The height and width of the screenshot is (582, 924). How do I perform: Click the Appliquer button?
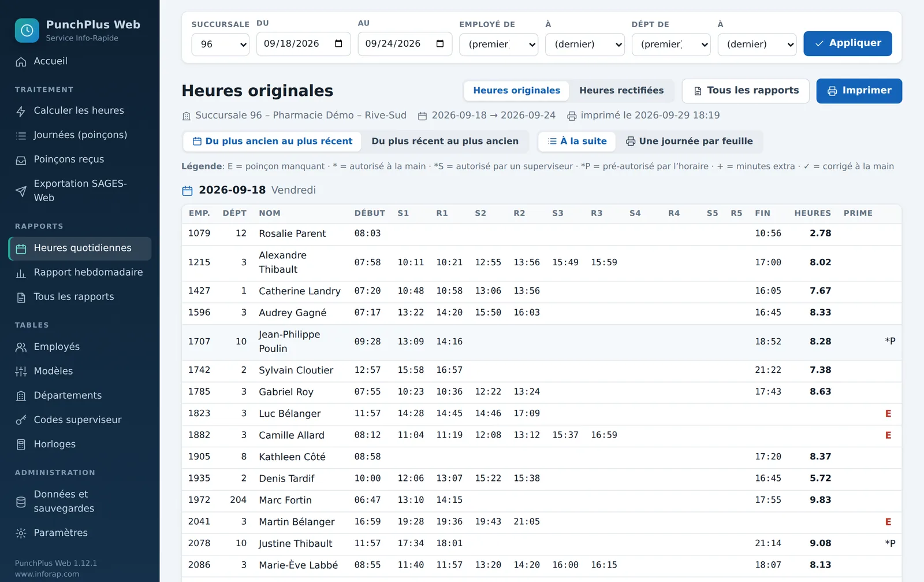[847, 44]
